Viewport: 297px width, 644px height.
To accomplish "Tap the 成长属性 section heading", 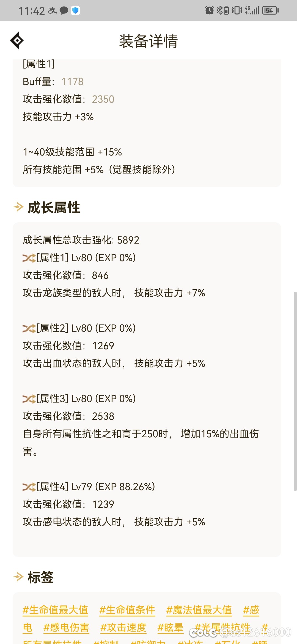I will coord(54,208).
